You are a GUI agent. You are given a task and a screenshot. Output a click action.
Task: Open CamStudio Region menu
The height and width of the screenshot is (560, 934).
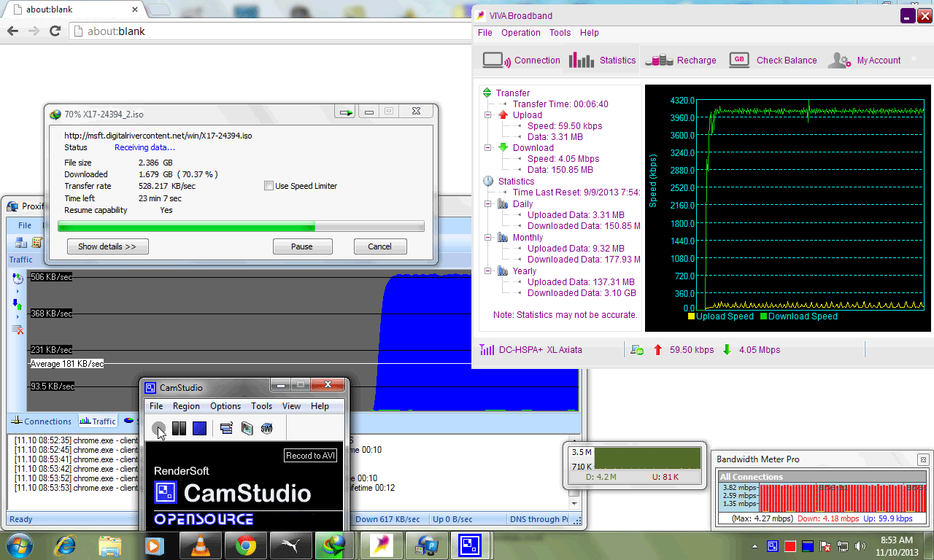(186, 406)
